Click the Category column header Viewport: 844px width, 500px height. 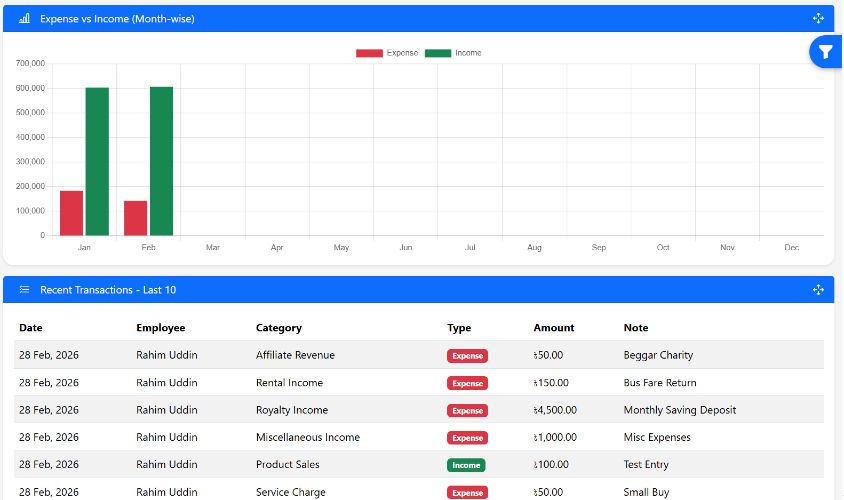(x=278, y=328)
